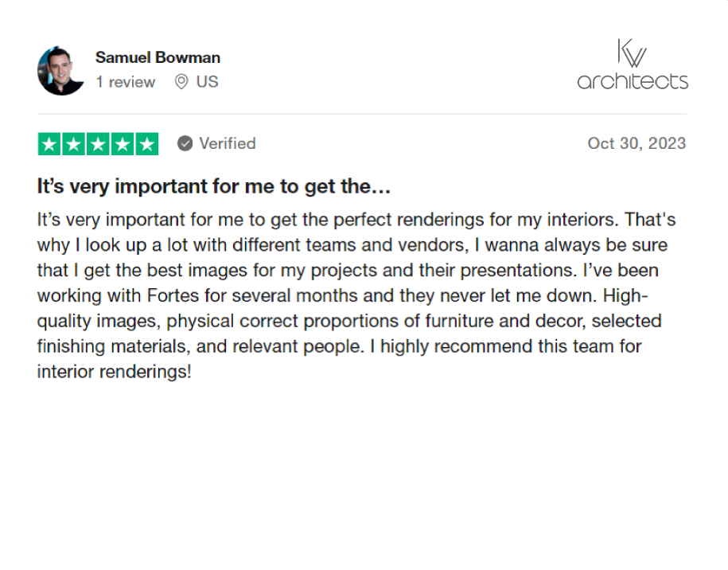Click the "1 review" count

126,82
